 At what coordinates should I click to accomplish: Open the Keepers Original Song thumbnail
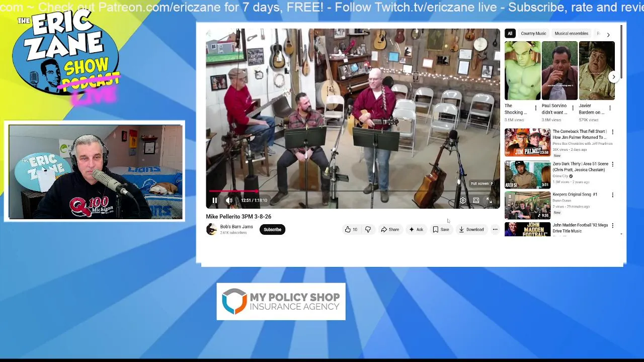coord(527,205)
